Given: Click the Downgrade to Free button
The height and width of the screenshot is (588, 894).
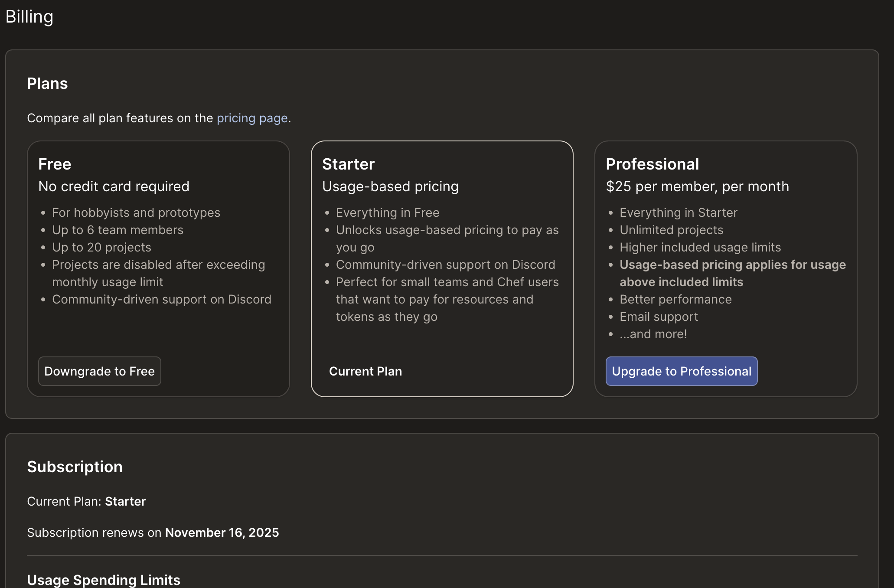Looking at the screenshot, I should (99, 371).
